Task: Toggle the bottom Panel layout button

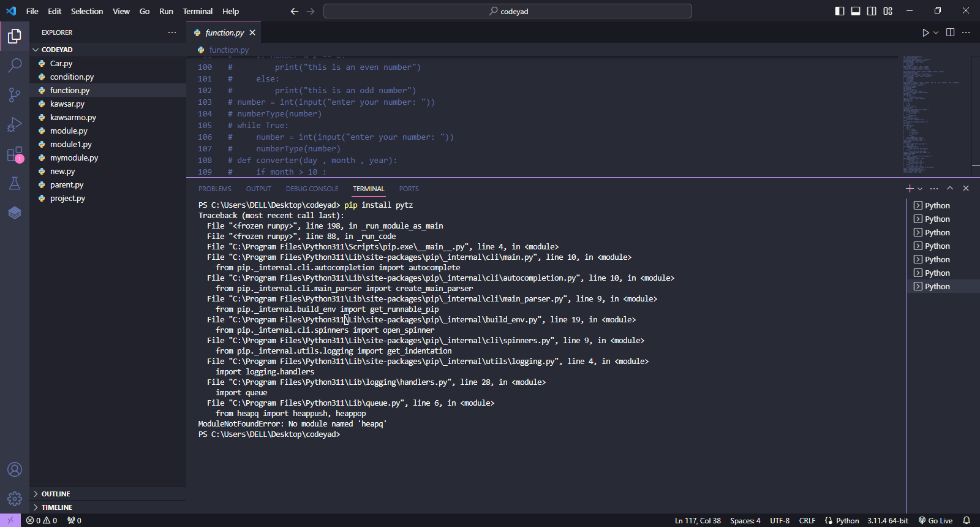Action: 856,11
